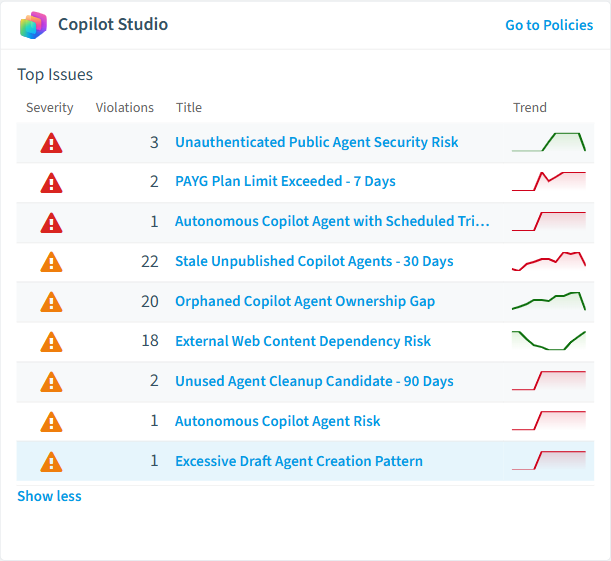Click violations count 3 for Unauthenticated Public Agent
Viewport: 611px width, 561px height.
pos(154,142)
